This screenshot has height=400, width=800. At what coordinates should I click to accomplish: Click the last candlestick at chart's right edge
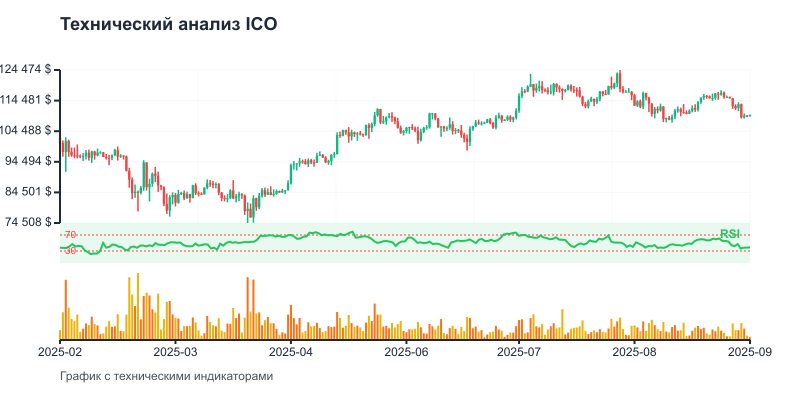[749, 116]
